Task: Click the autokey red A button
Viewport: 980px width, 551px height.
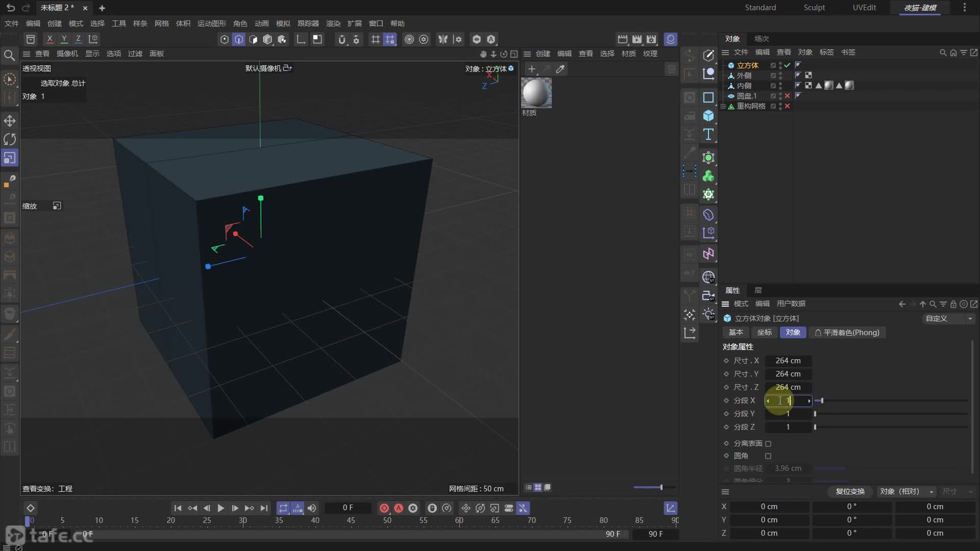Action: 399,508
